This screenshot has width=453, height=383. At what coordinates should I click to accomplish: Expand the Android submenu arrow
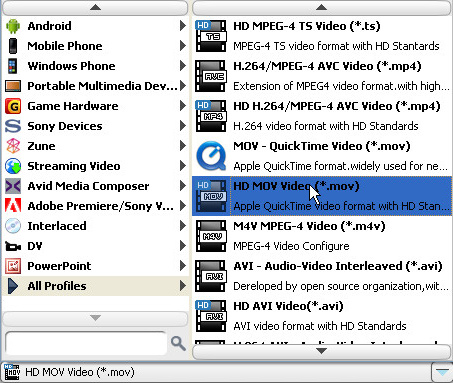(183, 26)
